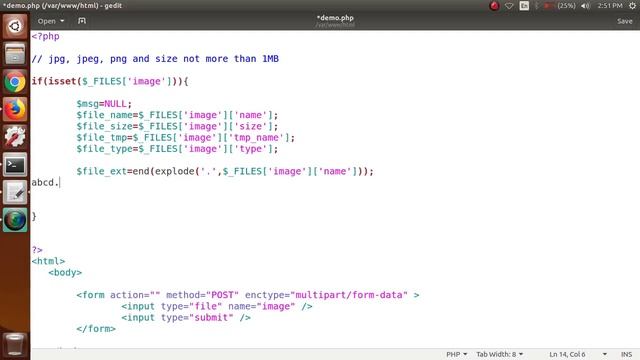Screen dimensions: 640x360
Task: Open the system gear session menu
Action: click(632, 6)
